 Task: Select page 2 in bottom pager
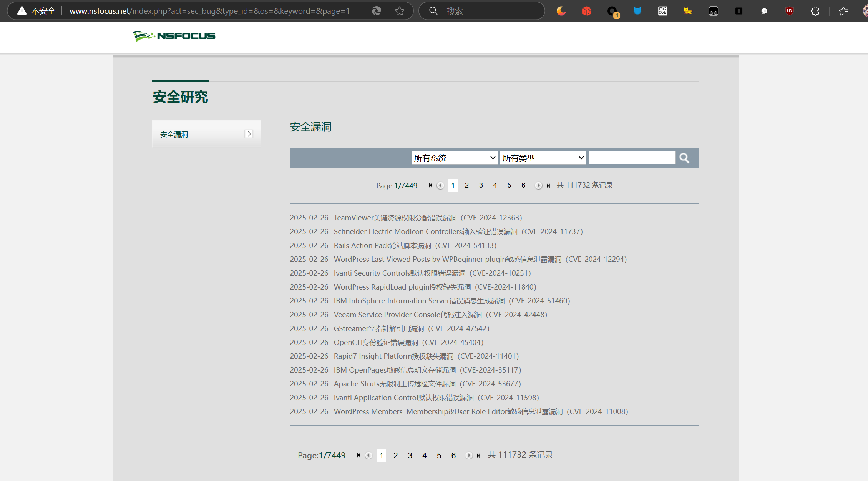pyautogui.click(x=395, y=455)
